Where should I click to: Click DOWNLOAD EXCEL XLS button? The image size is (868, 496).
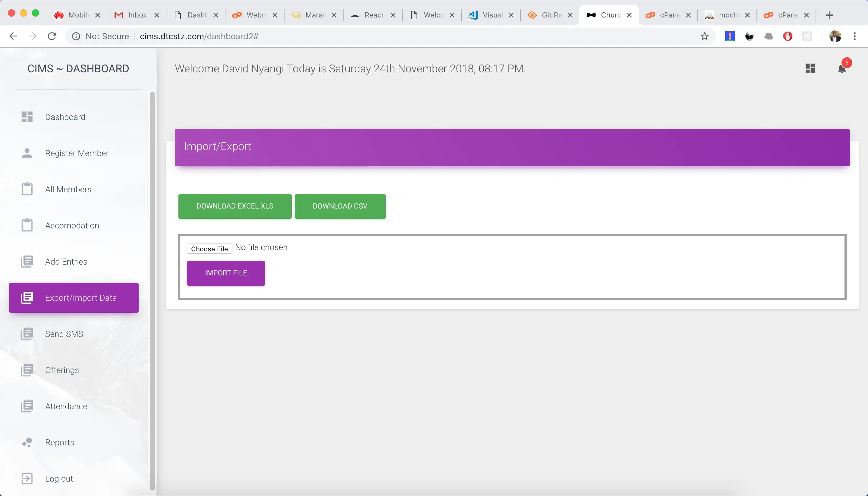(235, 206)
